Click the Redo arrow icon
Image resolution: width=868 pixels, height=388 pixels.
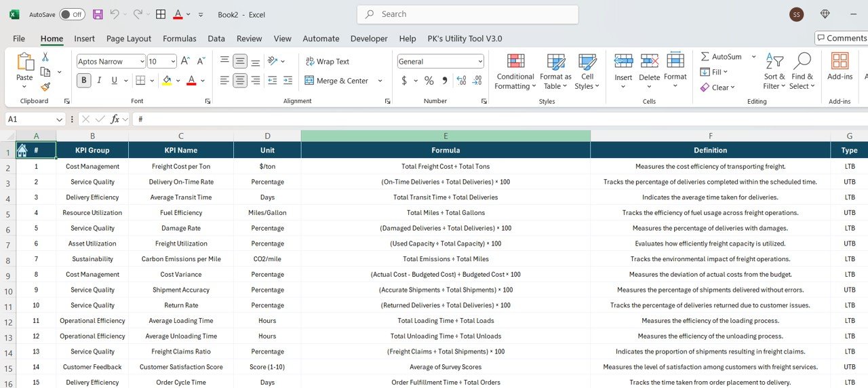point(138,14)
